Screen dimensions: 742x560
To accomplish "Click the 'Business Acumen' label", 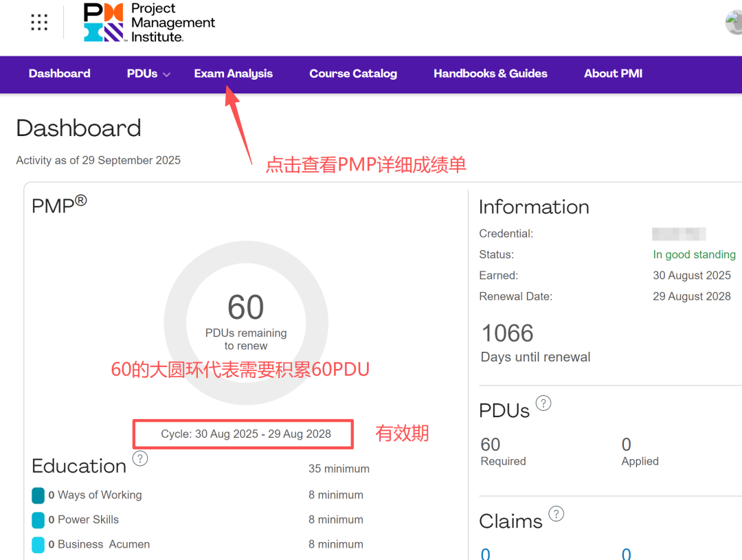I will click(104, 544).
